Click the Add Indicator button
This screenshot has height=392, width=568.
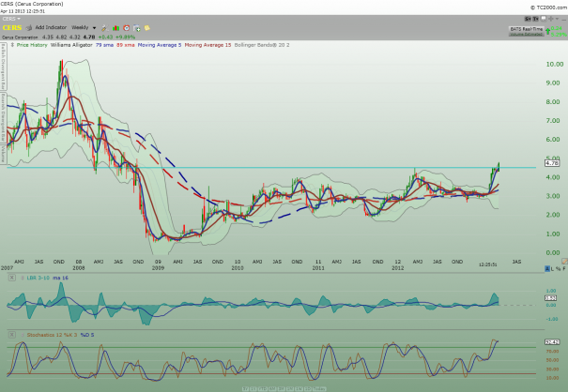(x=51, y=27)
